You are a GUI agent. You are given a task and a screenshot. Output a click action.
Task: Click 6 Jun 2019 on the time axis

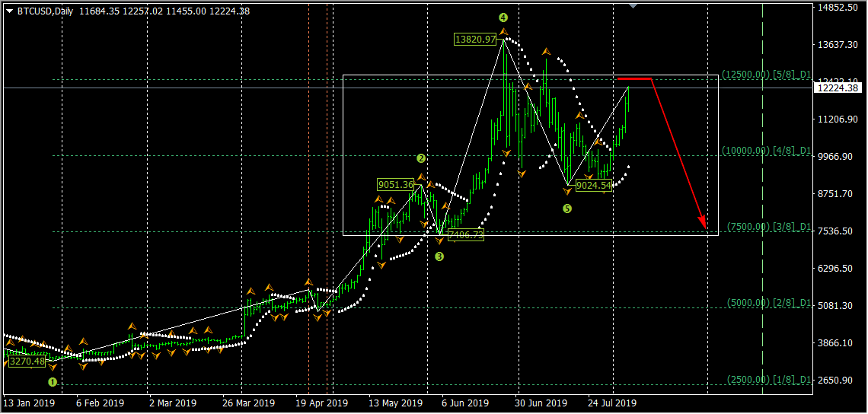point(466,403)
